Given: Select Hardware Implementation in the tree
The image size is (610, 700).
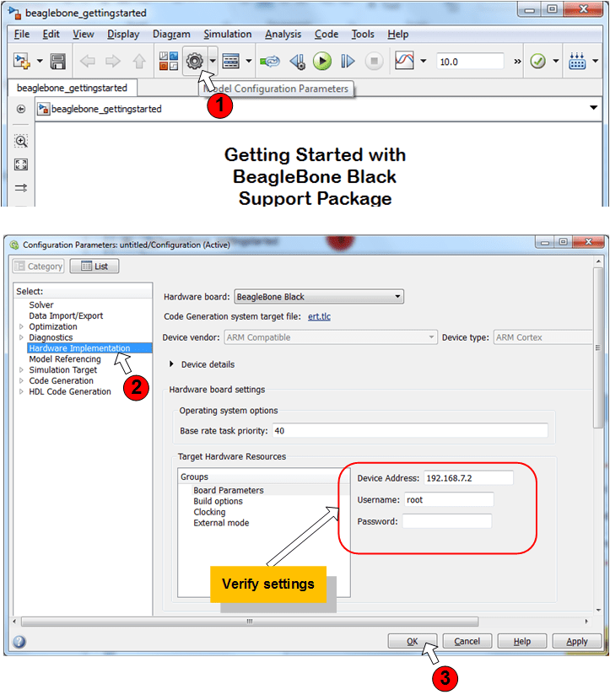Looking at the screenshot, I should tap(79, 348).
